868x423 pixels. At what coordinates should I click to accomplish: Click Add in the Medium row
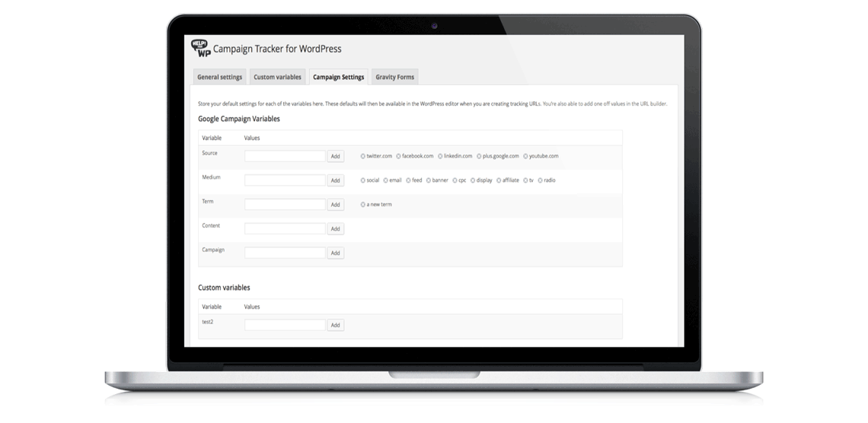coord(336,181)
